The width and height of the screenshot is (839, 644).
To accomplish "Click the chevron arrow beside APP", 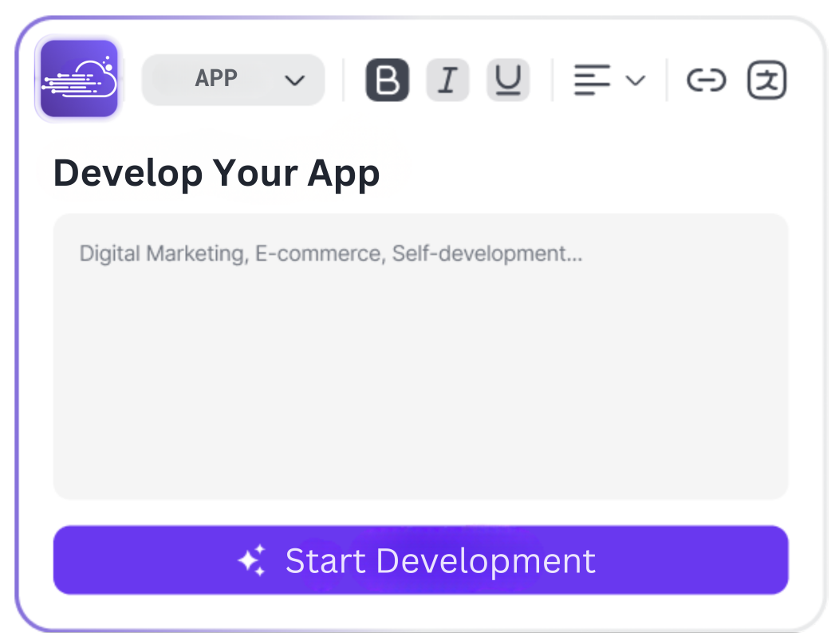I will (x=295, y=80).
